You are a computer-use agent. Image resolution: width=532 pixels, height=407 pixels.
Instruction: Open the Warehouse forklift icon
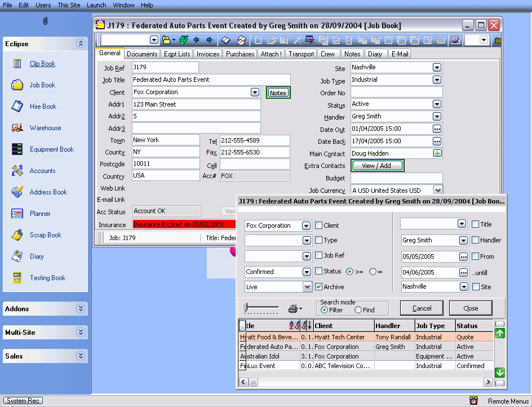(17, 127)
